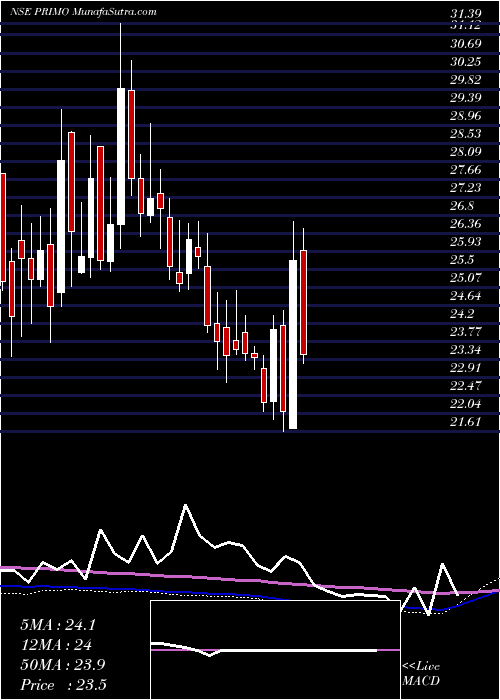Click the 23.34 price axis label
500x700 pixels.
tap(465, 350)
